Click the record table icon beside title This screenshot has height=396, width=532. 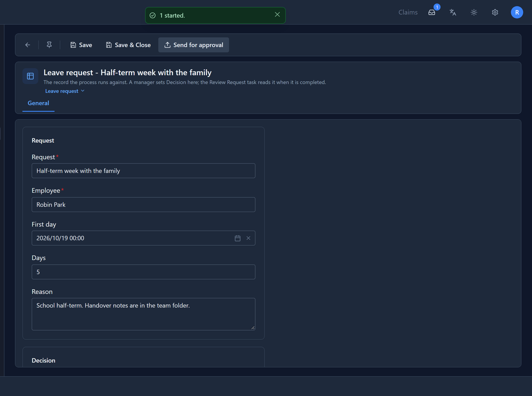(30, 76)
